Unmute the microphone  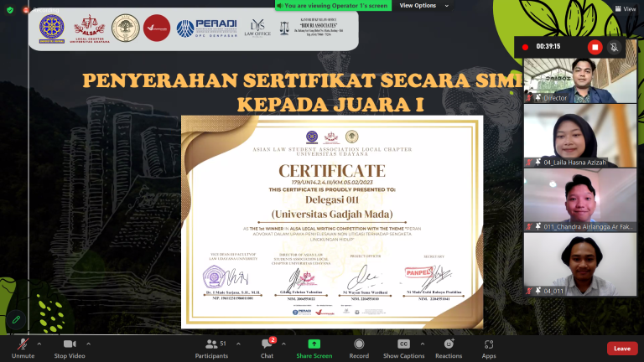pyautogui.click(x=23, y=349)
